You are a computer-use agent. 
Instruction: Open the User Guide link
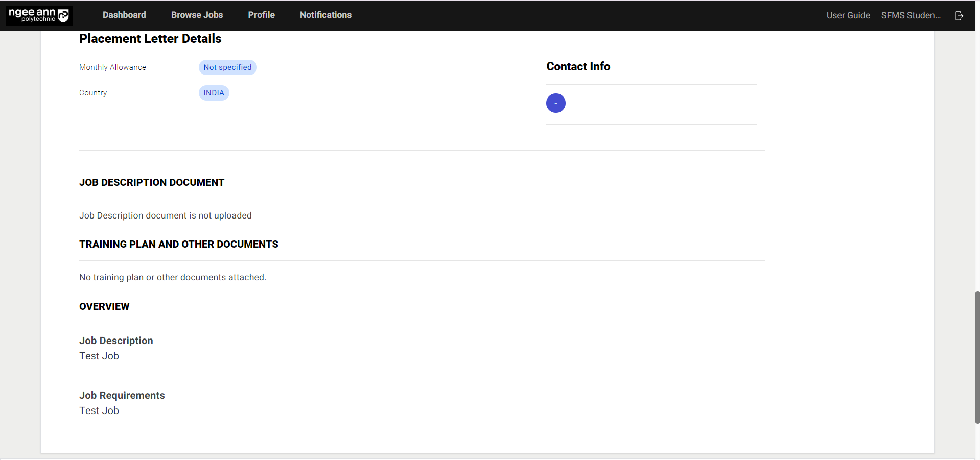point(848,16)
